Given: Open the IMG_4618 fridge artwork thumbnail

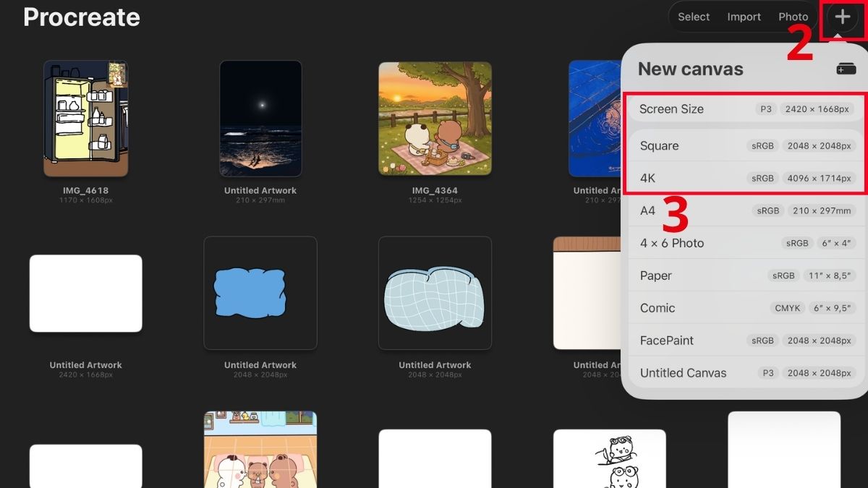Looking at the screenshot, I should click(86, 119).
